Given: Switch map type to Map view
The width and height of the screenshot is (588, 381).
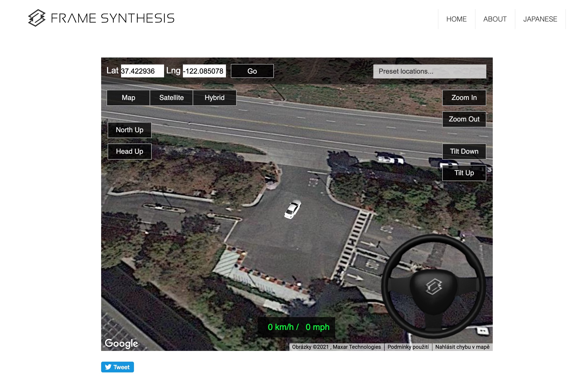Looking at the screenshot, I should (128, 98).
